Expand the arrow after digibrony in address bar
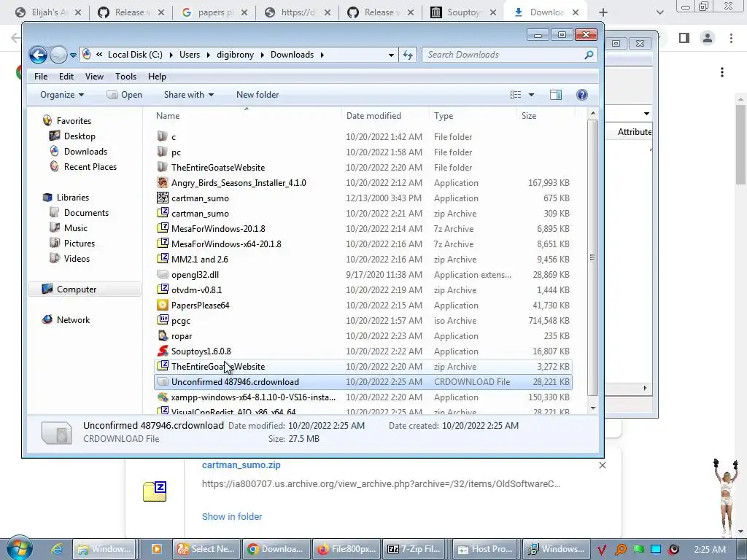The width and height of the screenshot is (747, 560). pyautogui.click(x=263, y=55)
